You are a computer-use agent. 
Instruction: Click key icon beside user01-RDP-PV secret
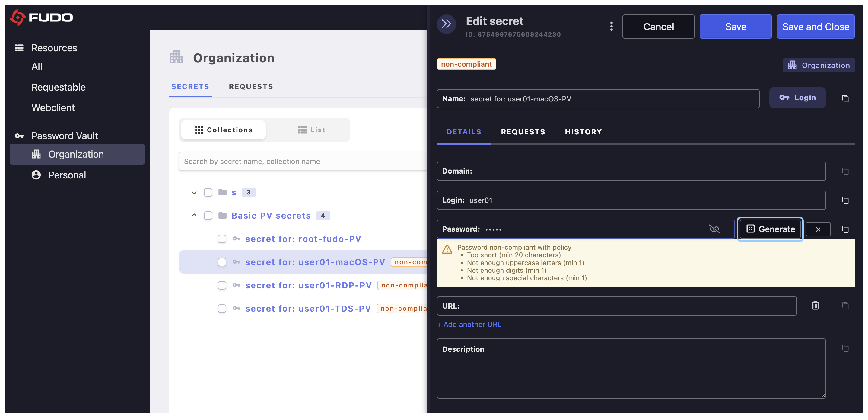click(236, 285)
